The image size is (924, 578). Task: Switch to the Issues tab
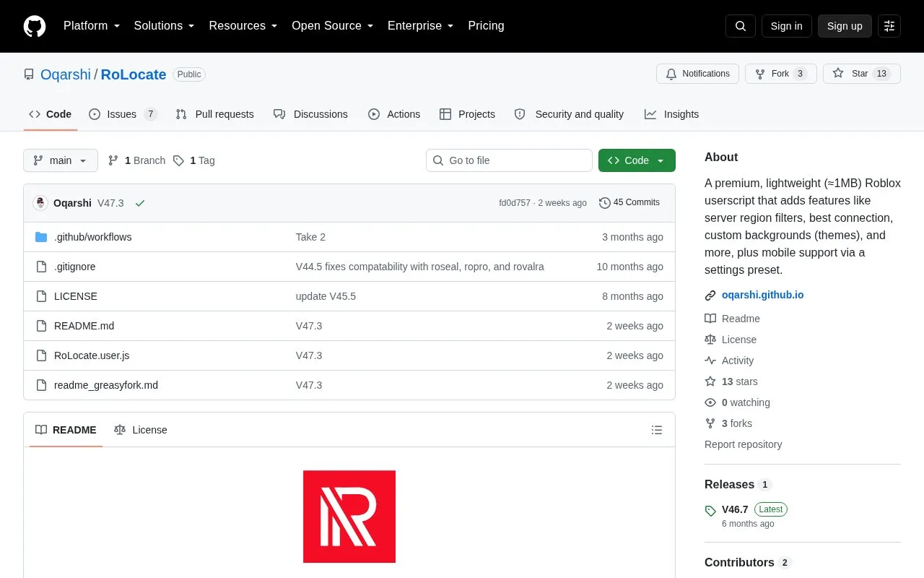pyautogui.click(x=123, y=114)
